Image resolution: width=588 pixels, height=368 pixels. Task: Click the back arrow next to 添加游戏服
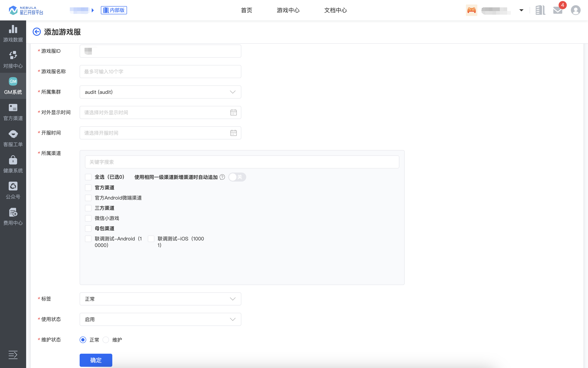(x=37, y=32)
